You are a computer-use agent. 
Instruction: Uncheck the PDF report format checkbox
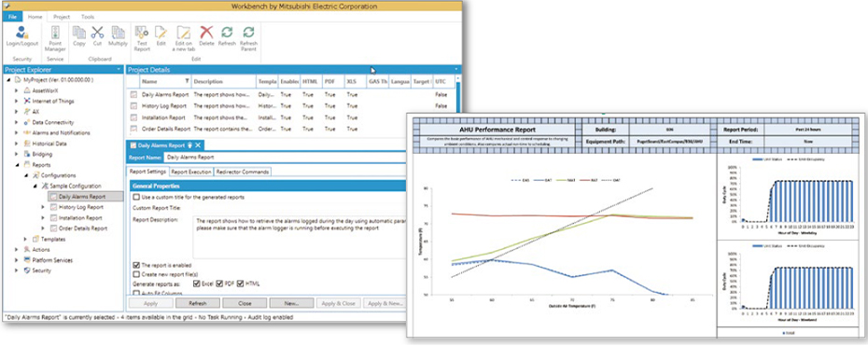[x=219, y=284]
